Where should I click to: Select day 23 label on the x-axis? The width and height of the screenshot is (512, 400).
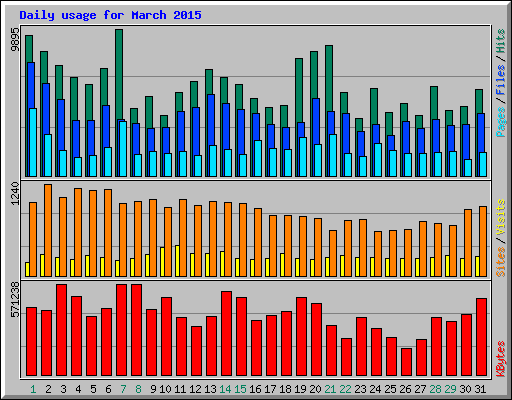[x=360, y=389]
